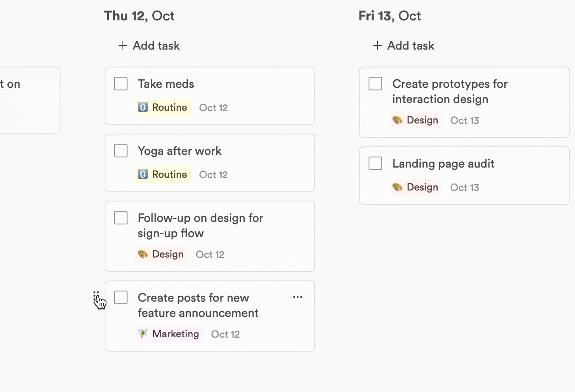Open the three-dot menu on Create posts task

point(298,297)
